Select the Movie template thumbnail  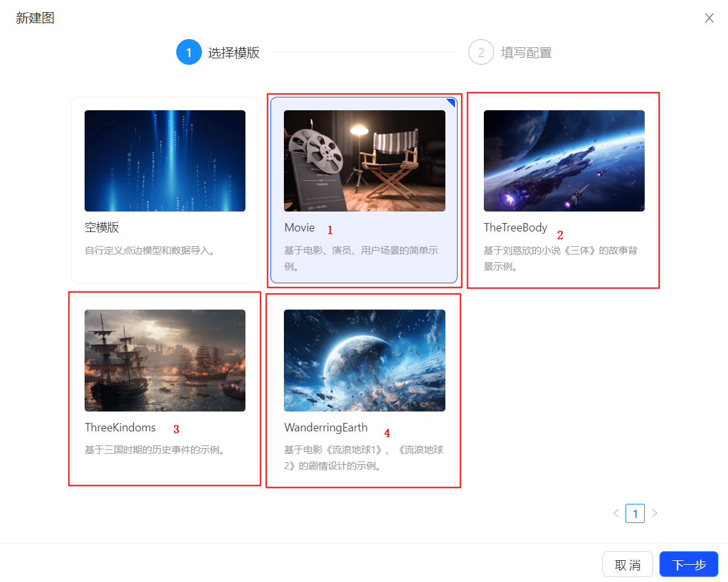(365, 161)
